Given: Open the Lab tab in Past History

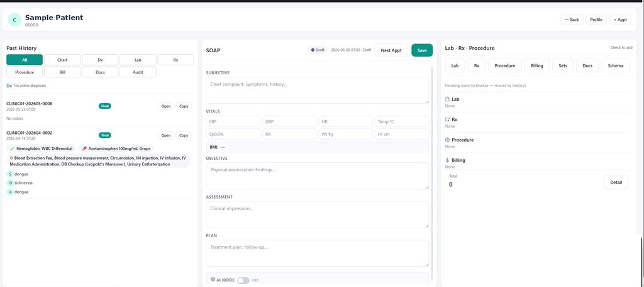Looking at the screenshot, I should (x=138, y=60).
